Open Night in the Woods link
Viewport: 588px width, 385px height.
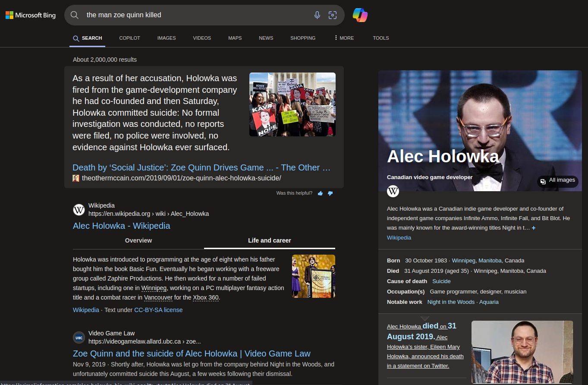tap(451, 302)
